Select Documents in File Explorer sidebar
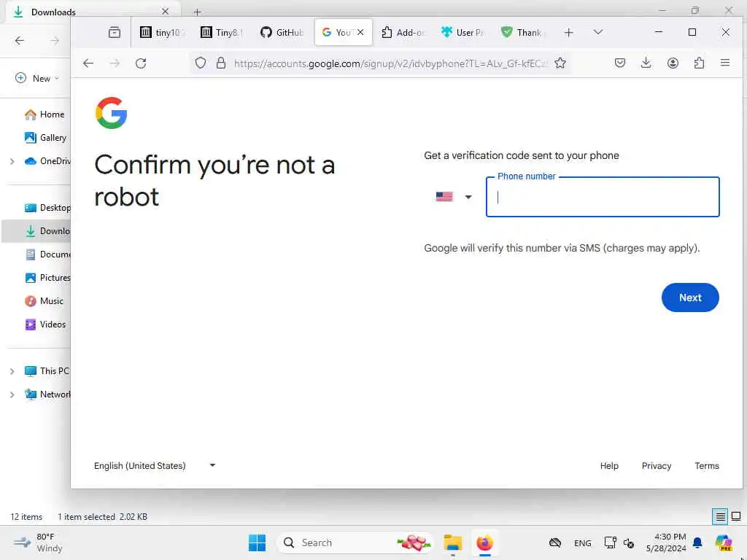This screenshot has height=560, width=747. coord(47,254)
